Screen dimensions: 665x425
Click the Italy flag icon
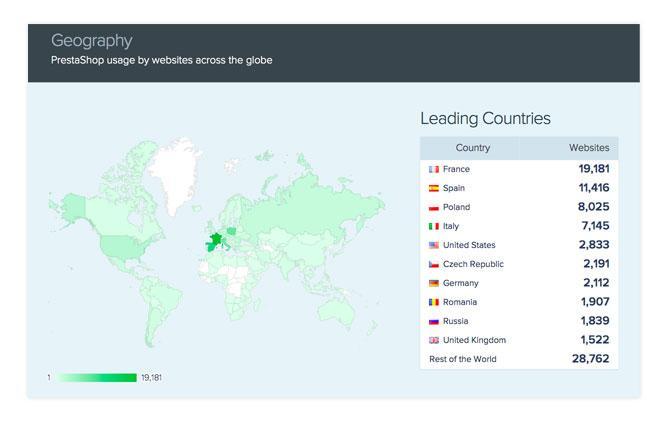pyautogui.click(x=433, y=226)
